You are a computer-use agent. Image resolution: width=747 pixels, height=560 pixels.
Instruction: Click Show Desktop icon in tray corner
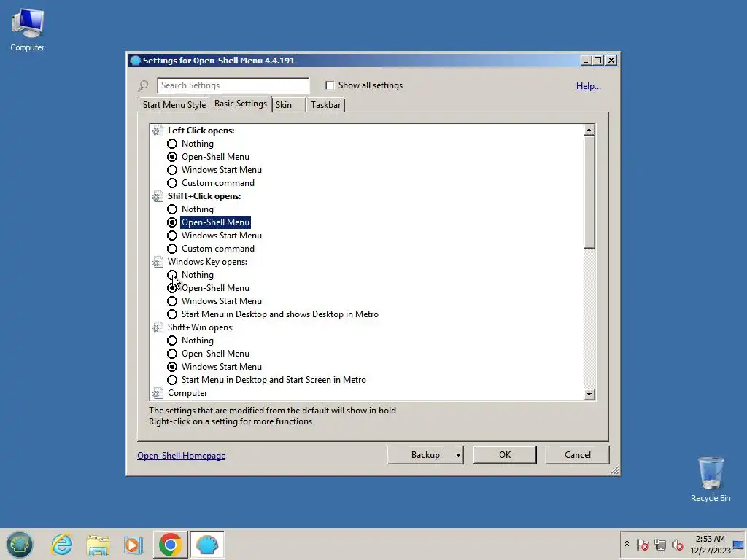pos(739,545)
